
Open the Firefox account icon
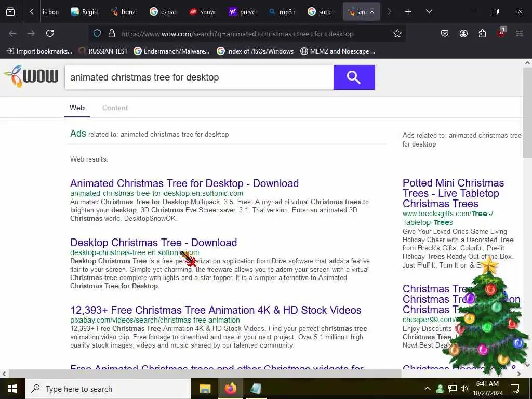click(463, 33)
